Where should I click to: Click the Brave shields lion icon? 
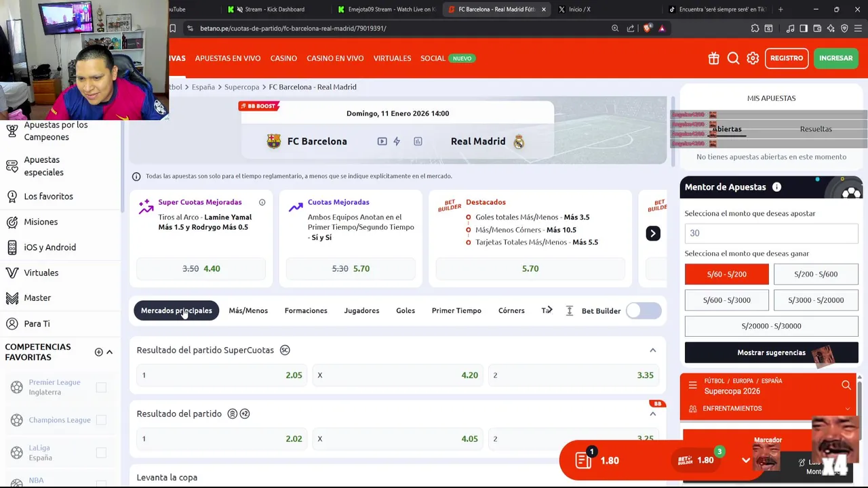tap(647, 28)
